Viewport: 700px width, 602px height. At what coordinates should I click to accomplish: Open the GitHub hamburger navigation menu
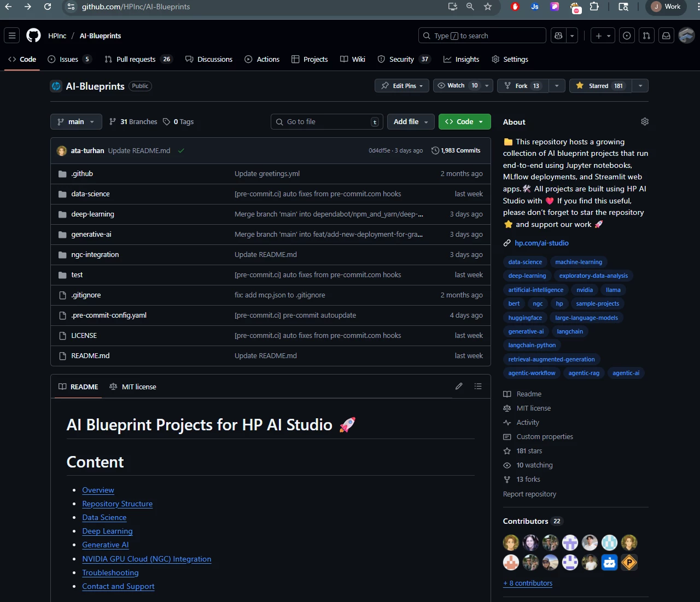(x=12, y=36)
